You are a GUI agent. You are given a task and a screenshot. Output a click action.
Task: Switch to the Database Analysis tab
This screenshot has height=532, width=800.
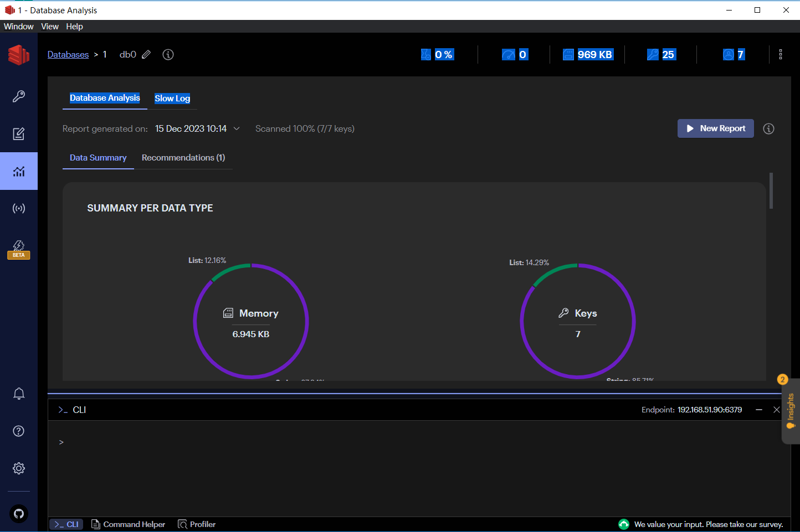pyautogui.click(x=105, y=98)
